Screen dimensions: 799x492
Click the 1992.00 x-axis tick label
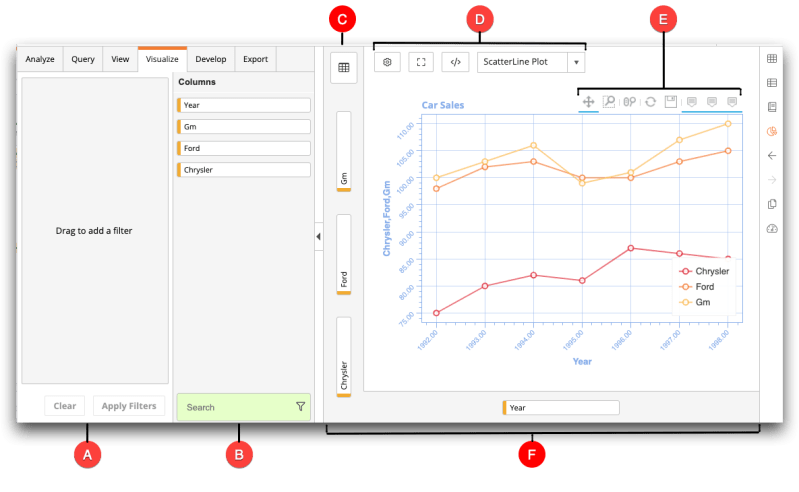[428, 340]
